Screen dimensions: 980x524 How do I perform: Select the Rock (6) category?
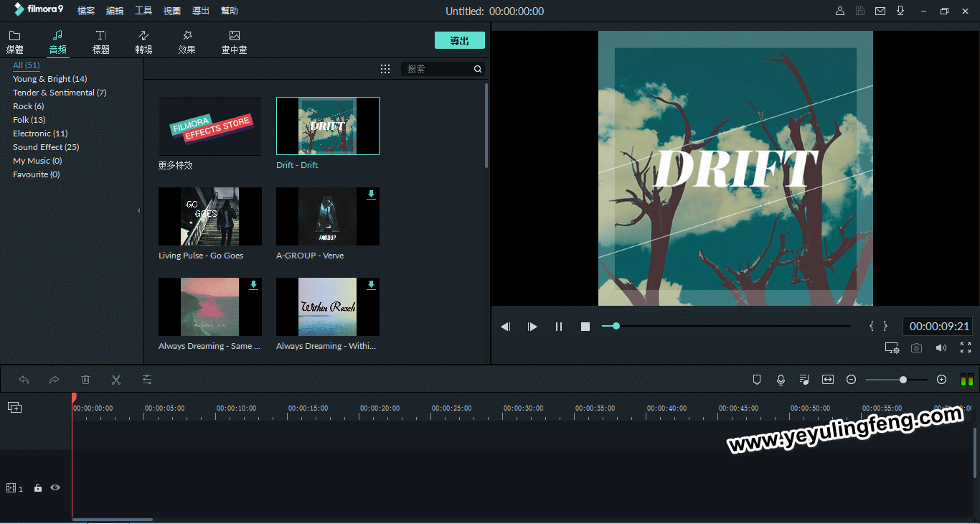pos(29,106)
